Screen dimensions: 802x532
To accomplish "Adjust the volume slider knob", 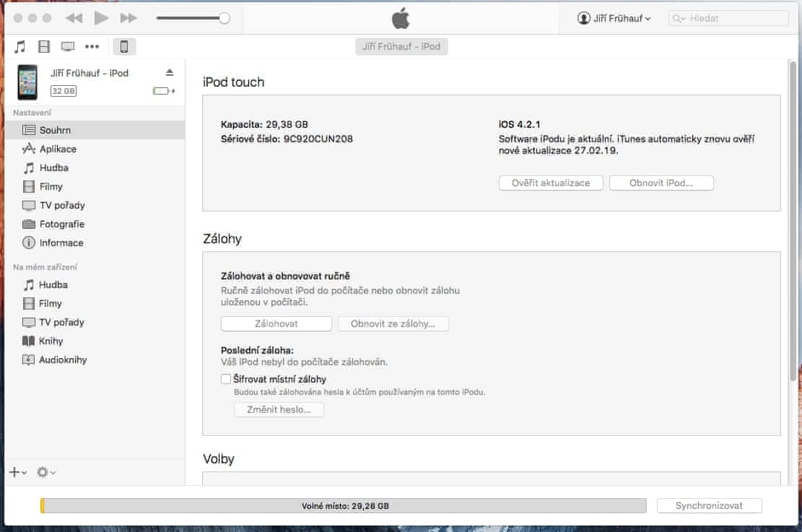I will pyautogui.click(x=224, y=19).
